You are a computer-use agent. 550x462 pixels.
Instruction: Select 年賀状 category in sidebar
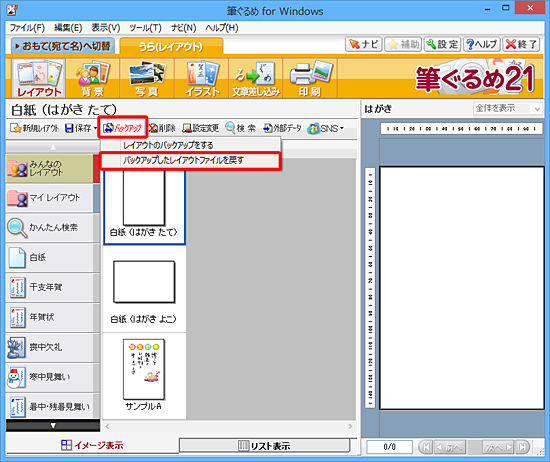(x=50, y=317)
